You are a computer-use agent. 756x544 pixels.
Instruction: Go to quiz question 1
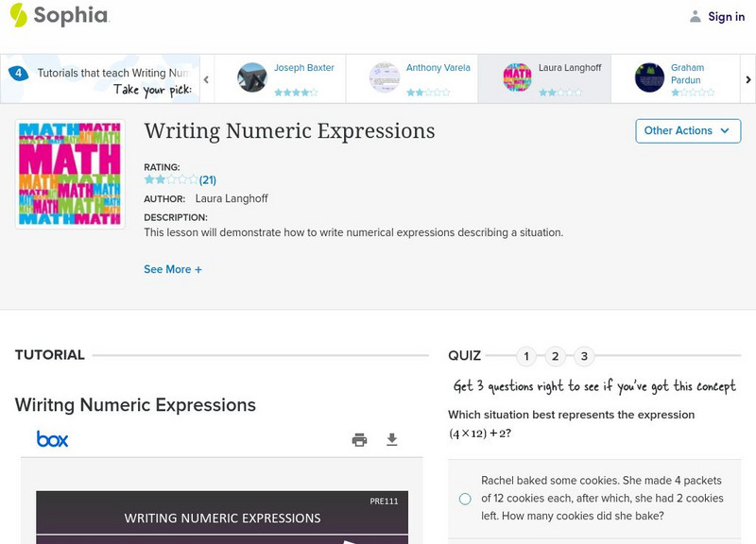tap(526, 356)
